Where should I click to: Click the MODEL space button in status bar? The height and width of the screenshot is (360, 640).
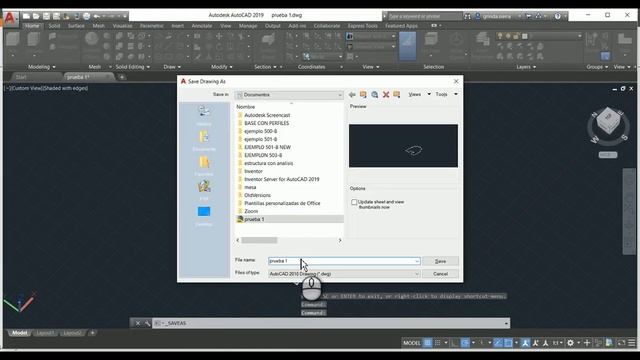click(411, 343)
